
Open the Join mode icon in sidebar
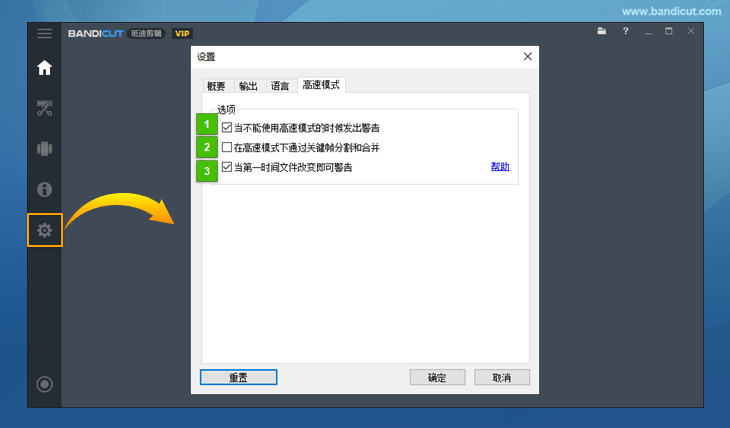click(45, 149)
